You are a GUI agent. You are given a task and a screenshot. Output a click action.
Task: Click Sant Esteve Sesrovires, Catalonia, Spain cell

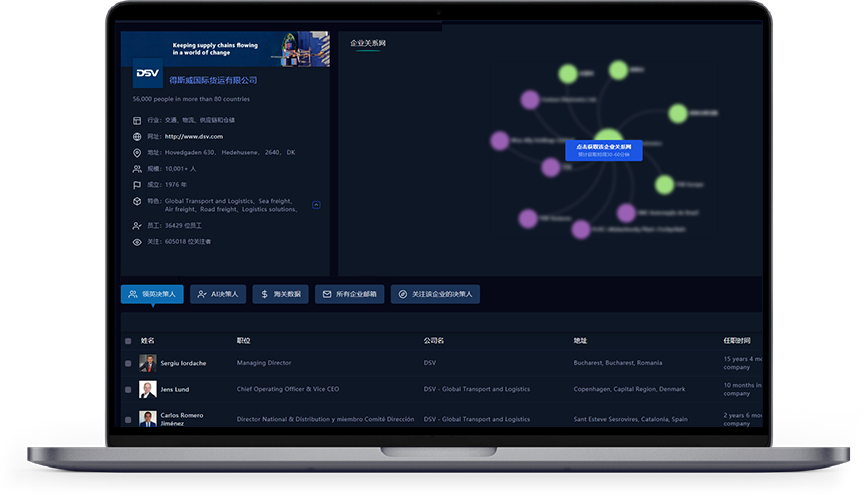pyautogui.click(x=630, y=419)
